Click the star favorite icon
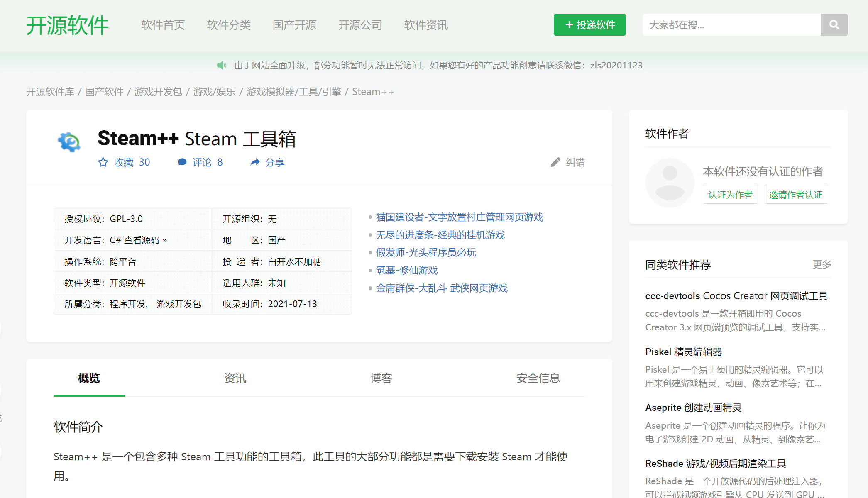Image resolution: width=868 pixels, height=498 pixels. (103, 162)
